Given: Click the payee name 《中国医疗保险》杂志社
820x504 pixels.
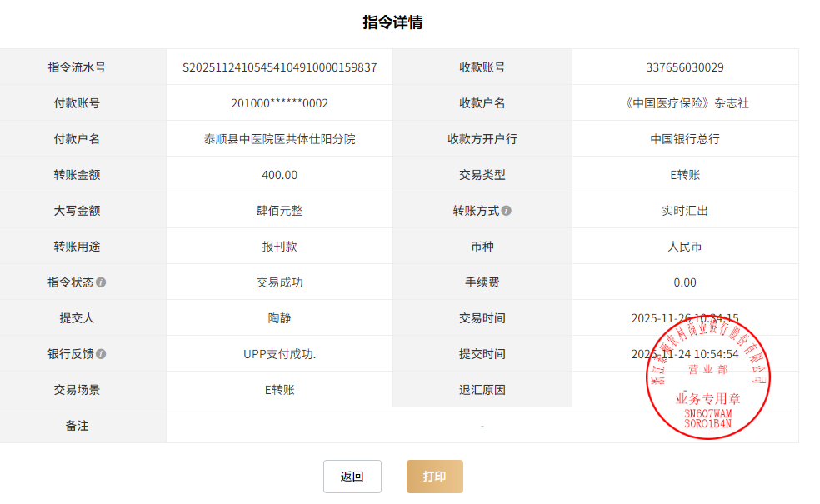Looking at the screenshot, I should [684, 103].
